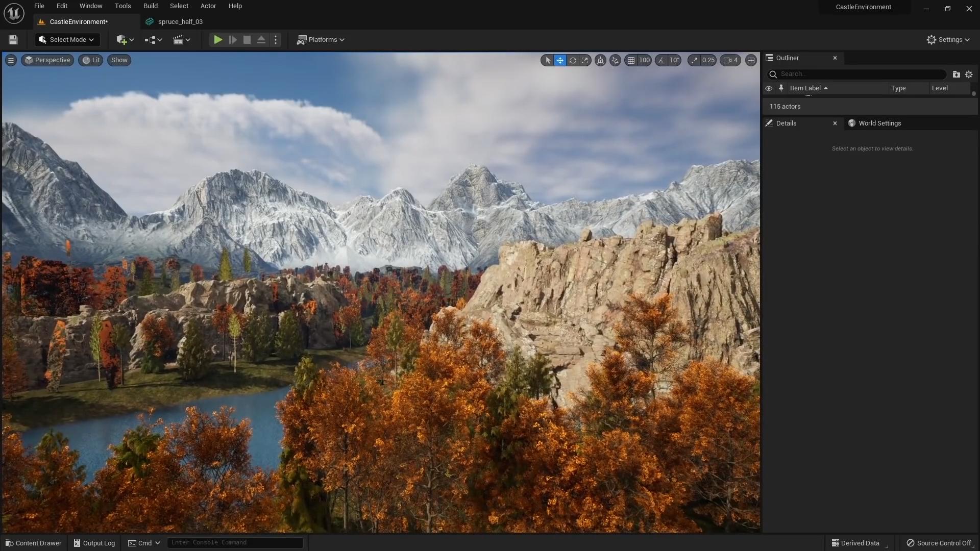The width and height of the screenshot is (980, 551).
Task: Select the scale transform tool
Action: point(585,60)
